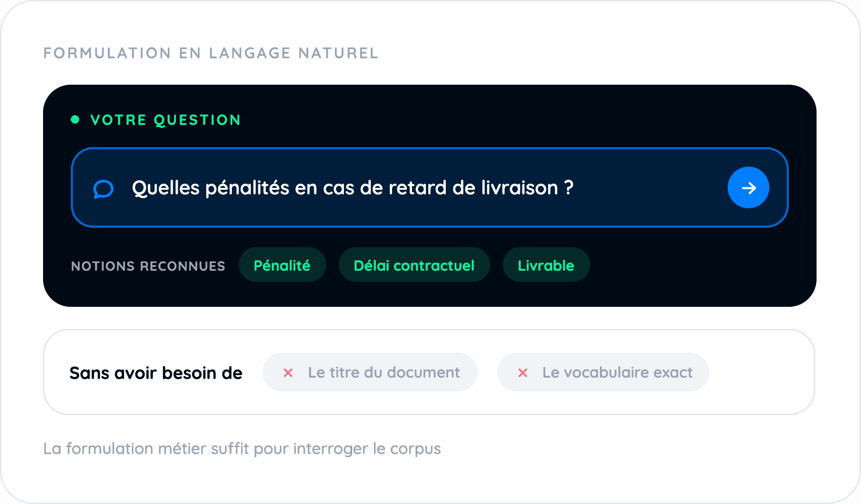Click the green dot next to Votre question
Screen dimensions: 861x504
coord(75,120)
